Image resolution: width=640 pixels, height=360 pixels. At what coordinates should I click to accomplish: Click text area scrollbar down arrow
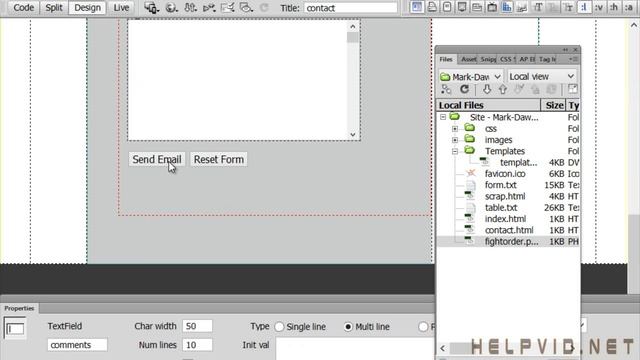tap(353, 134)
